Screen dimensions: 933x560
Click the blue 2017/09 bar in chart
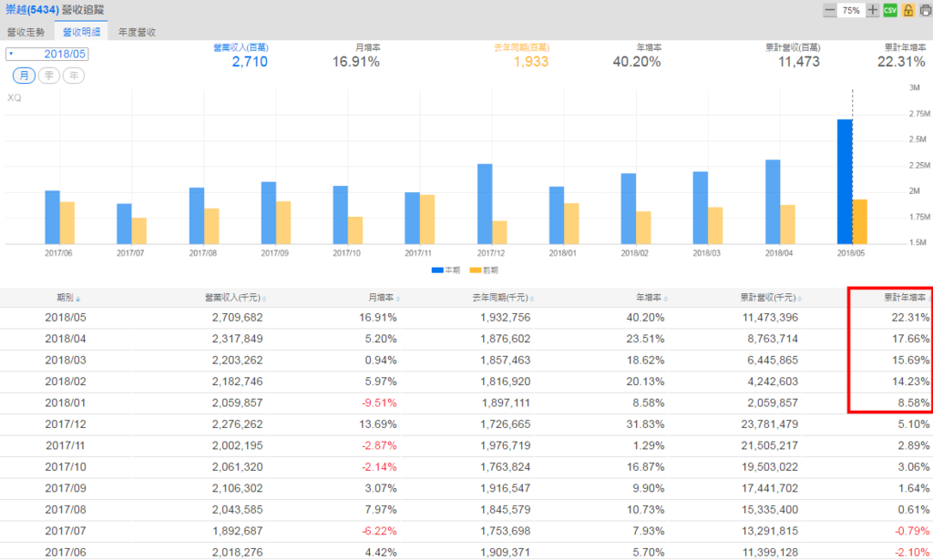click(x=269, y=213)
